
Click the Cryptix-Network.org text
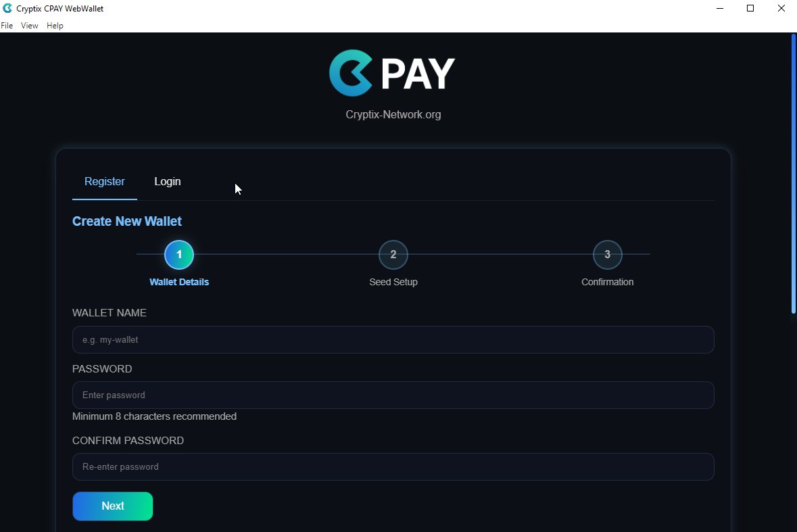point(393,115)
